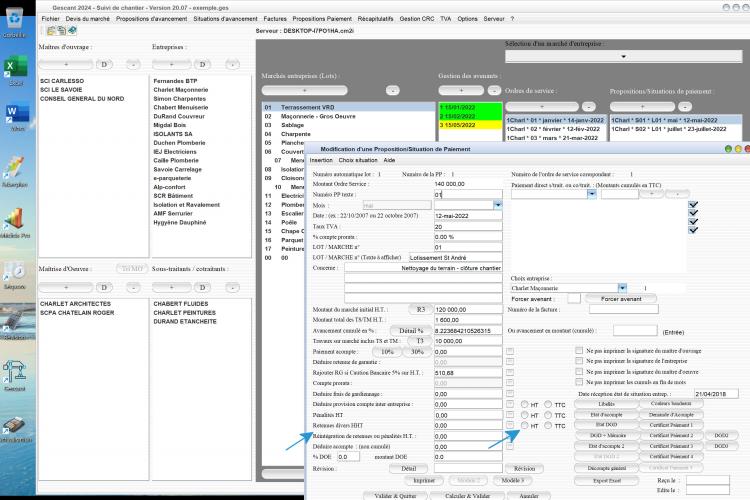The height and width of the screenshot is (500, 750).
Task: Select TTC radio on Retenues divers HHT row
Action: (548, 425)
